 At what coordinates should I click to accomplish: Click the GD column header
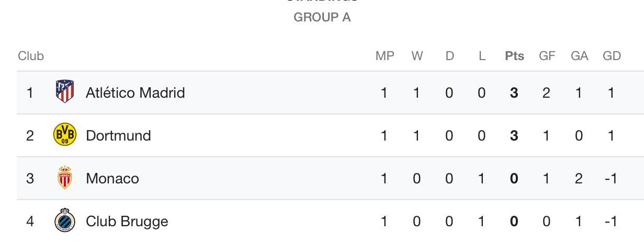tap(612, 56)
